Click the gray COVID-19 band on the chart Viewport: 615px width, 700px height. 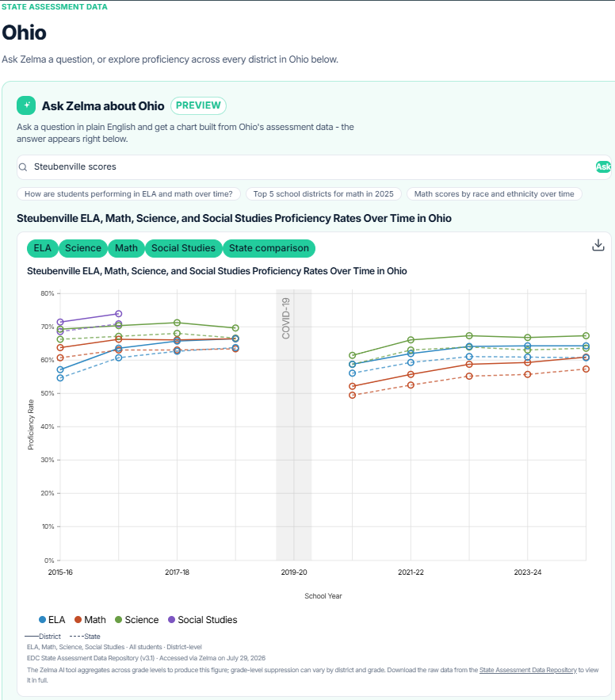click(x=294, y=425)
